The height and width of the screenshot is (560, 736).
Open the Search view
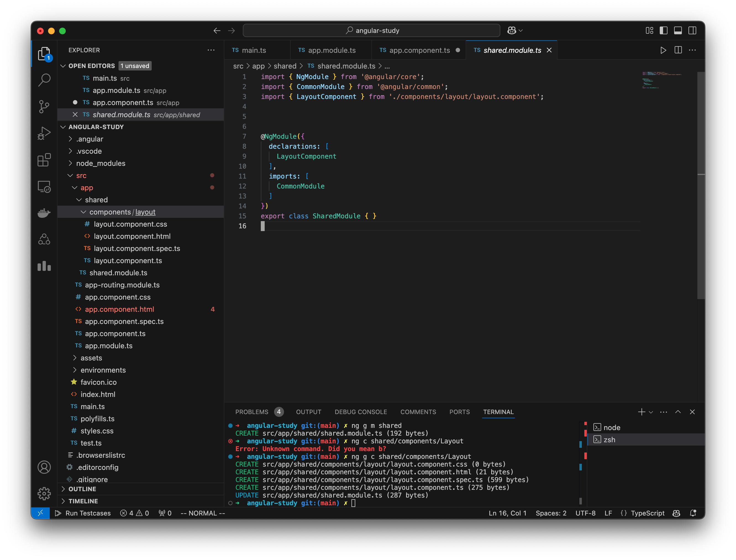44,80
